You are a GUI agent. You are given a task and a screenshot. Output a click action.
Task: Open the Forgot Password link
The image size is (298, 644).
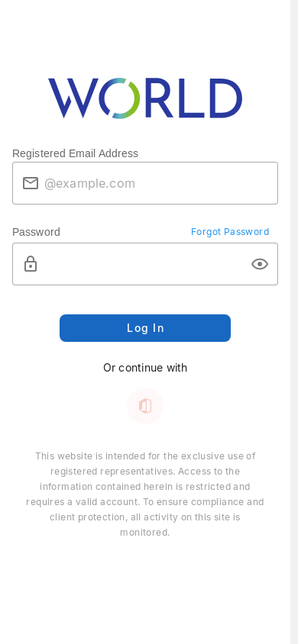[230, 232]
